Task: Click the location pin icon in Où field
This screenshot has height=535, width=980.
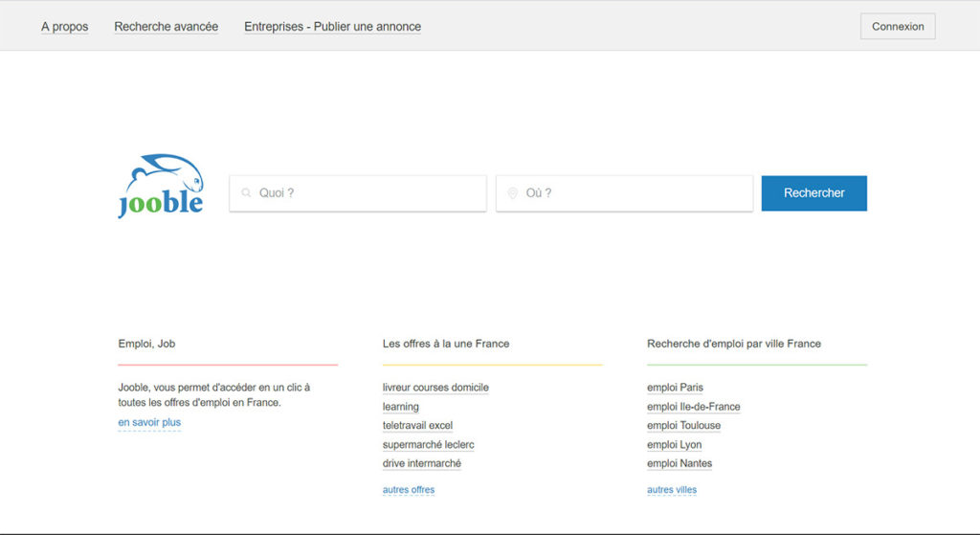Action: pyautogui.click(x=513, y=193)
